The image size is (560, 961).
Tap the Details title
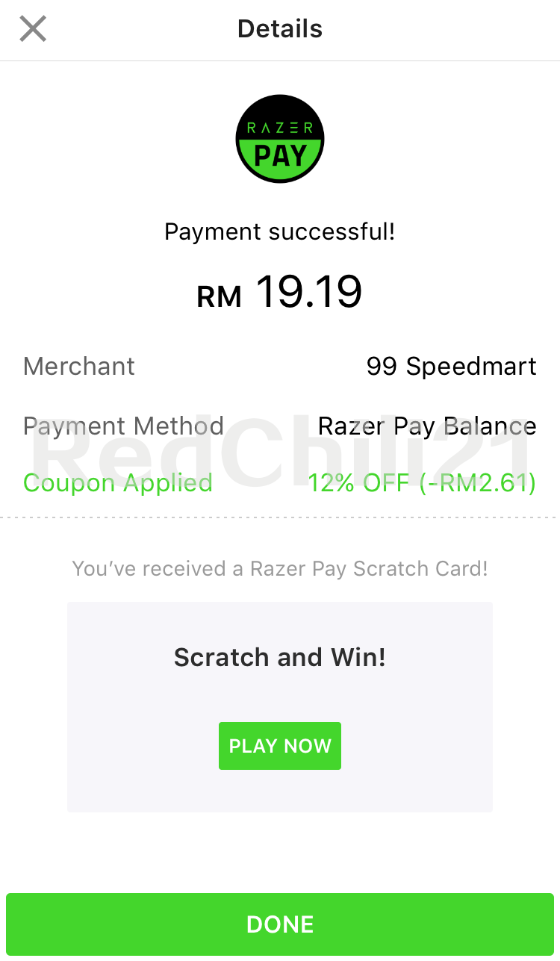280,29
